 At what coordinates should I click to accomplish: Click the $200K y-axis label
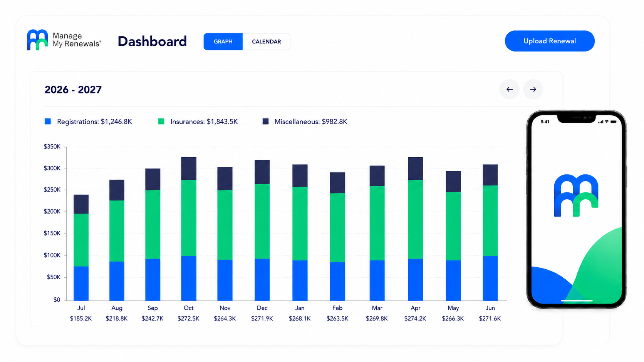[x=52, y=212]
